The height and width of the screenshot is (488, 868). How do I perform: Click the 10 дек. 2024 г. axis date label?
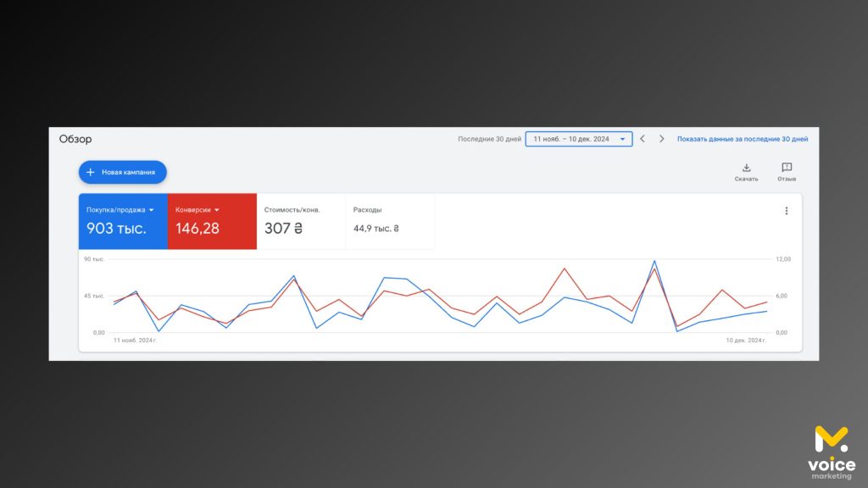(x=746, y=340)
